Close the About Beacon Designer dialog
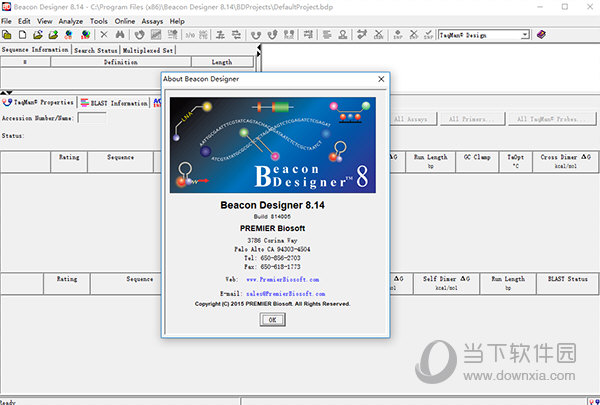600x405 pixels. (x=381, y=80)
